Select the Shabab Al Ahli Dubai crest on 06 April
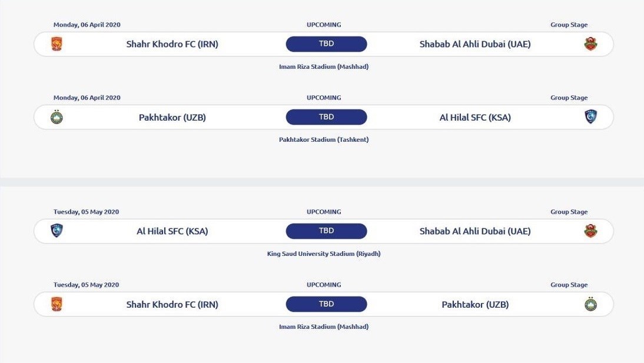Viewport: 644px width, 363px height. coord(591,44)
